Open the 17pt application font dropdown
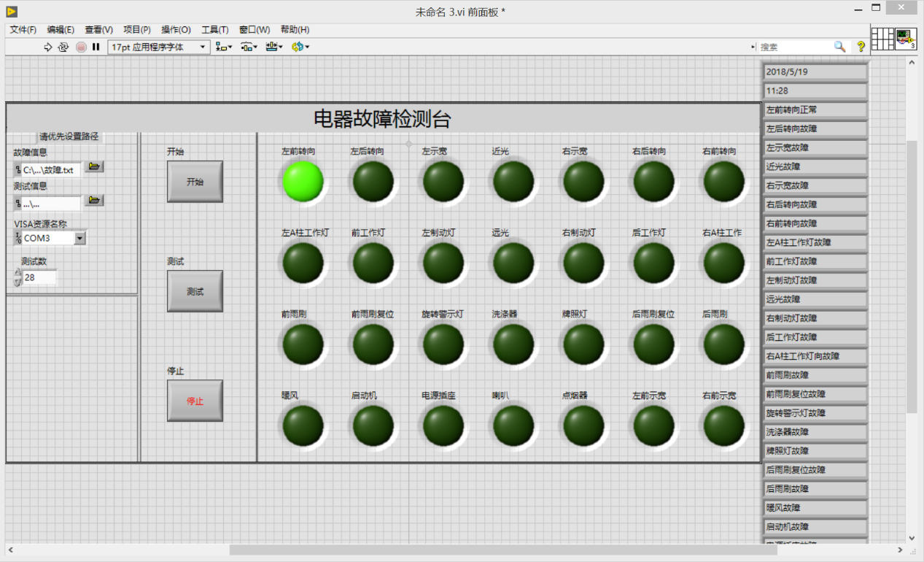 click(x=159, y=47)
